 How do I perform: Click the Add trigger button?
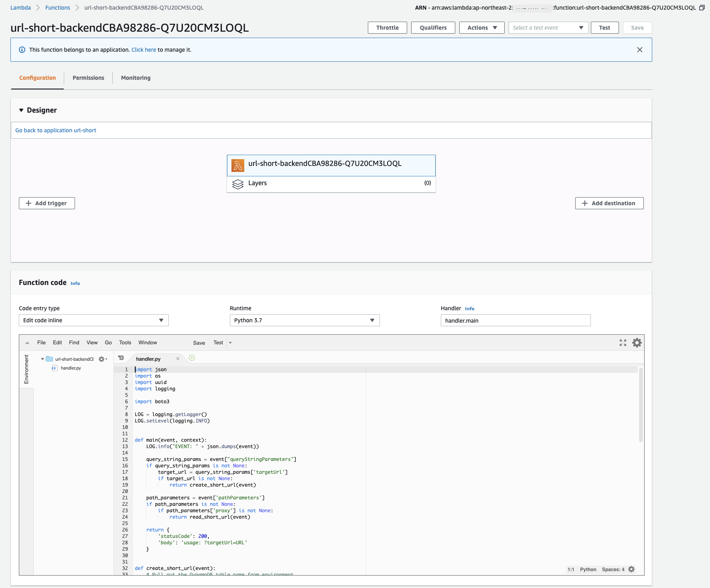pyautogui.click(x=47, y=203)
